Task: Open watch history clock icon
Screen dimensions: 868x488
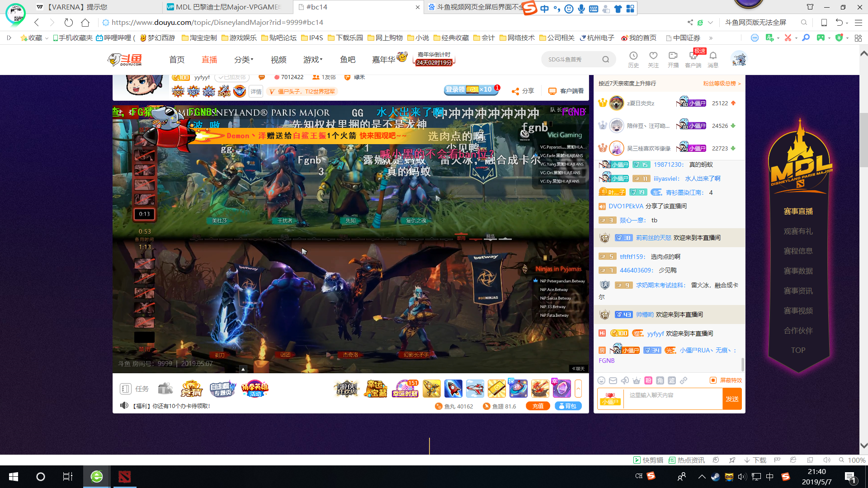Action: [633, 56]
